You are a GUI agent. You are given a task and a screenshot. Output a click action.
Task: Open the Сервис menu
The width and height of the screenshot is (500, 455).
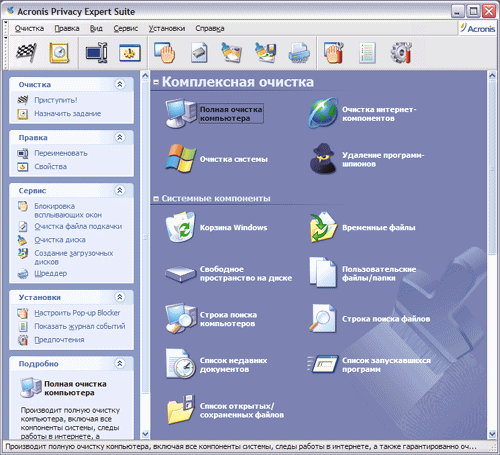coord(126,28)
